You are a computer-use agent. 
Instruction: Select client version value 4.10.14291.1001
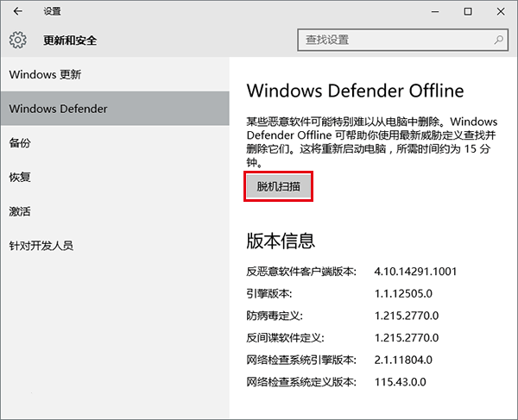(415, 272)
